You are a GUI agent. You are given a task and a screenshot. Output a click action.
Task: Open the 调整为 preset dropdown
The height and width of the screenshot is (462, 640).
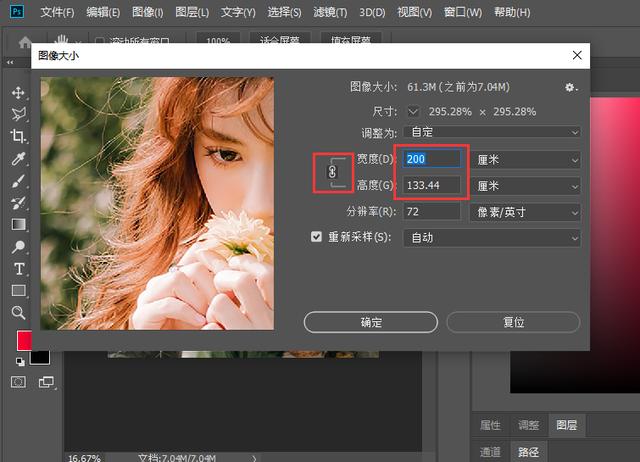point(492,132)
